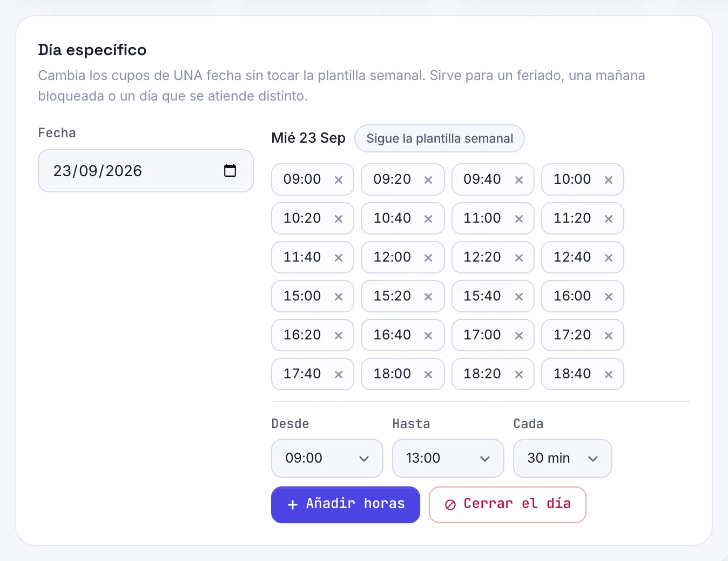728x561 pixels.
Task: Click the Sigue la plantilla semanal badge
Action: pos(440,138)
